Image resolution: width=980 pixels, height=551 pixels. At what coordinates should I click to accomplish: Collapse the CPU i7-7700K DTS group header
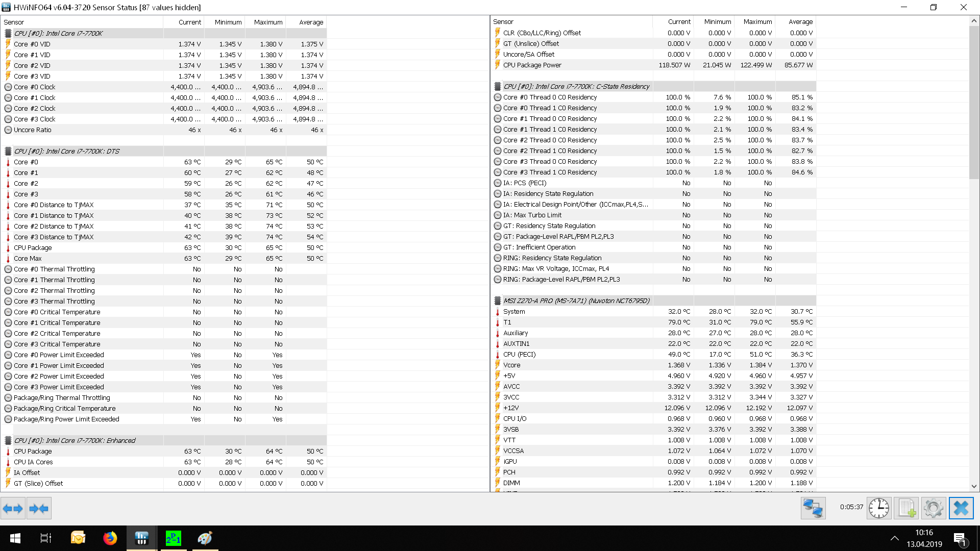pos(66,151)
